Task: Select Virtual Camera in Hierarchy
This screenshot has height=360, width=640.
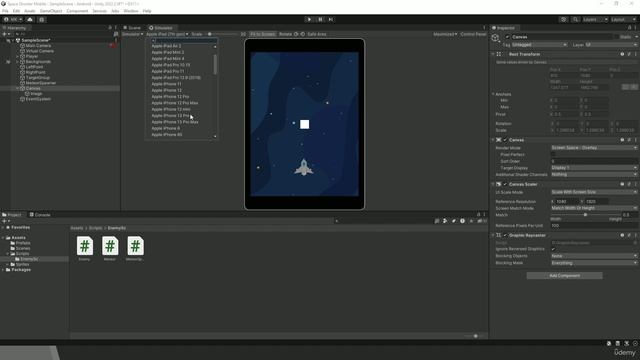Action: coord(40,51)
